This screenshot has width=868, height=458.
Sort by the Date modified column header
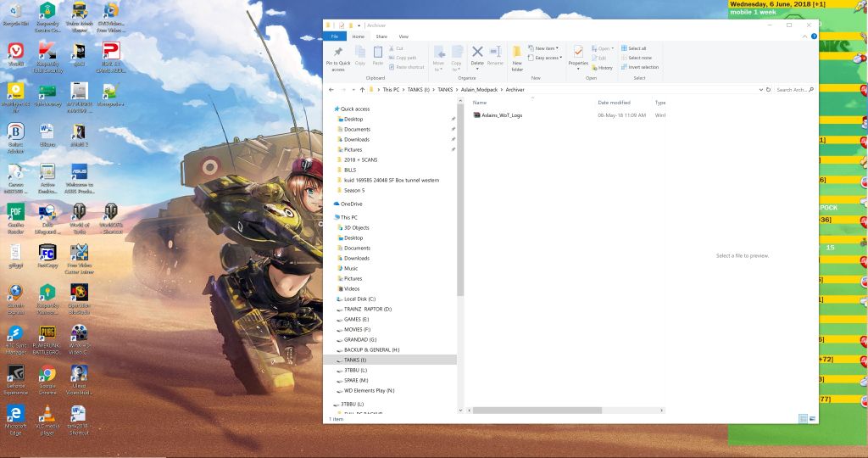pyautogui.click(x=614, y=103)
